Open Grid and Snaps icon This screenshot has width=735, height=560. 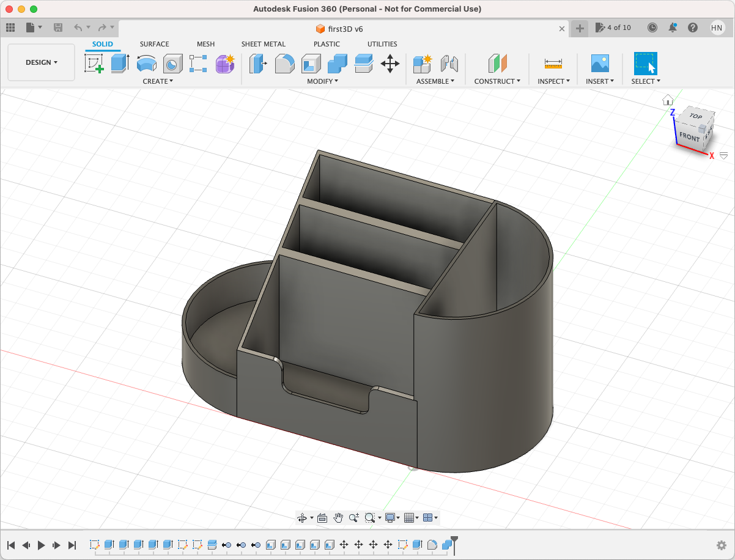409,518
